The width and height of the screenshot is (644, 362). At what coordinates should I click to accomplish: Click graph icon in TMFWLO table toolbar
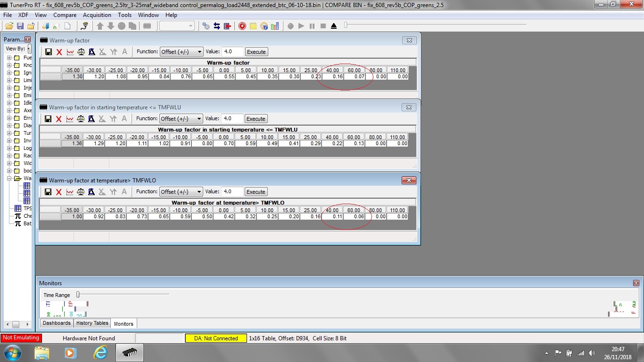[70, 192]
